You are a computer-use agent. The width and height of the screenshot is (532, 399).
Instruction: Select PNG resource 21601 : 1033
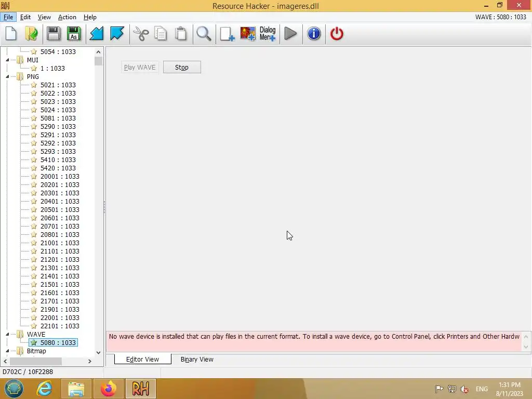coord(60,293)
